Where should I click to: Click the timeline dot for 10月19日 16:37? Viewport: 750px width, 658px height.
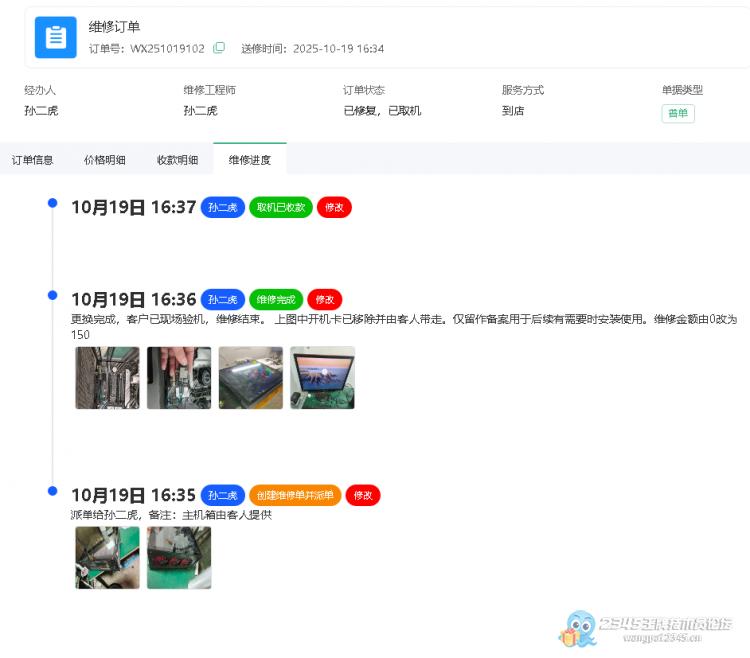click(52, 203)
